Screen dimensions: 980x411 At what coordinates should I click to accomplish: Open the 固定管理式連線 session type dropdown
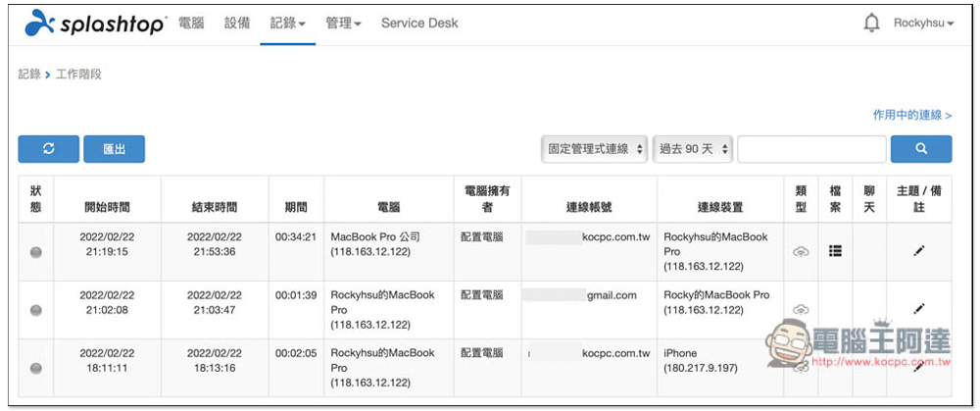[x=595, y=149]
